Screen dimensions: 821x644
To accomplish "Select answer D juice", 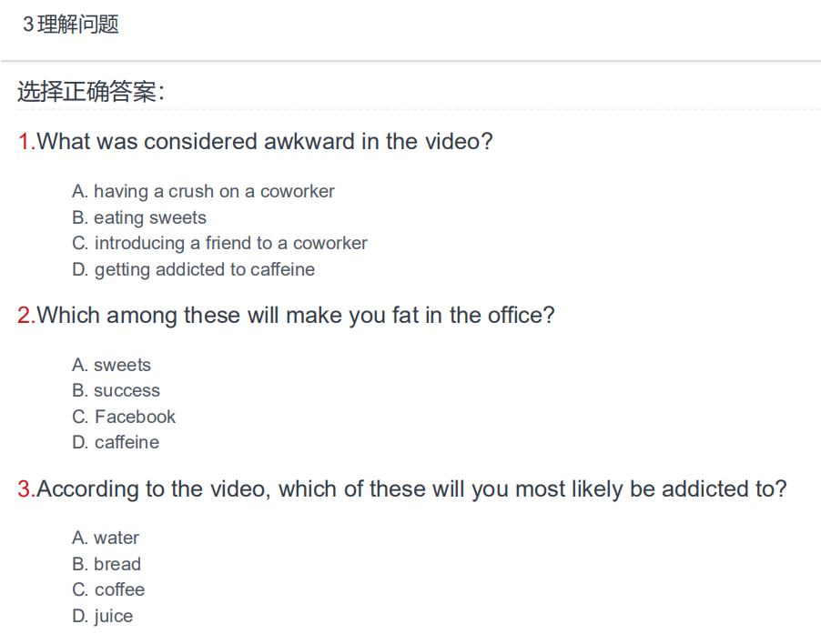I will pos(102,616).
